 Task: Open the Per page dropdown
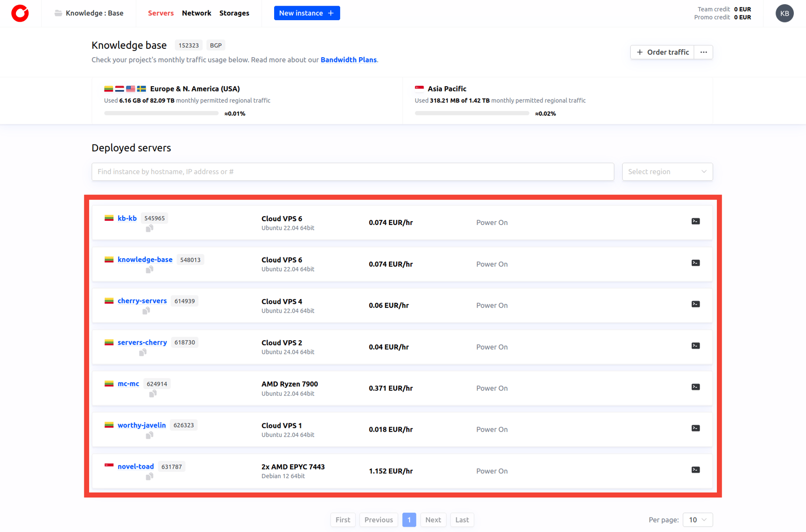tap(697, 519)
